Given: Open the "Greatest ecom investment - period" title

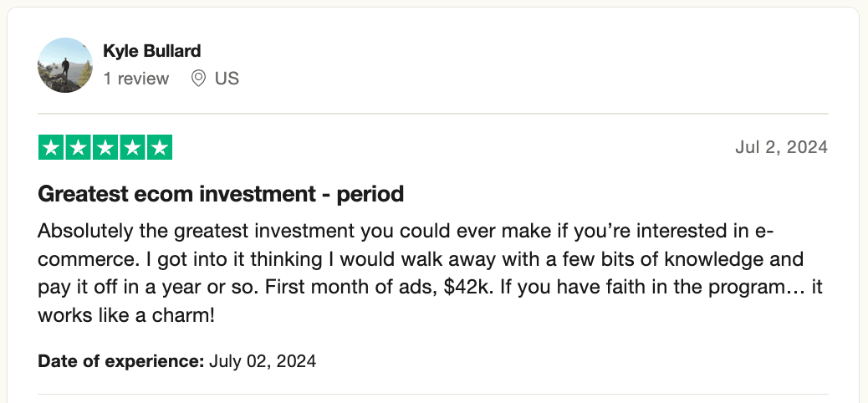Looking at the screenshot, I should (x=221, y=195).
